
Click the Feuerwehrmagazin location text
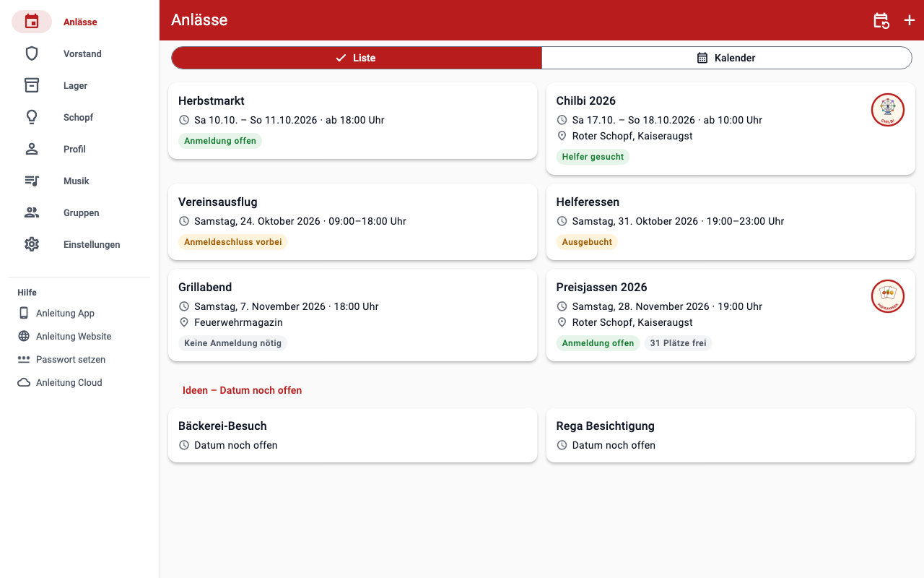pos(238,322)
